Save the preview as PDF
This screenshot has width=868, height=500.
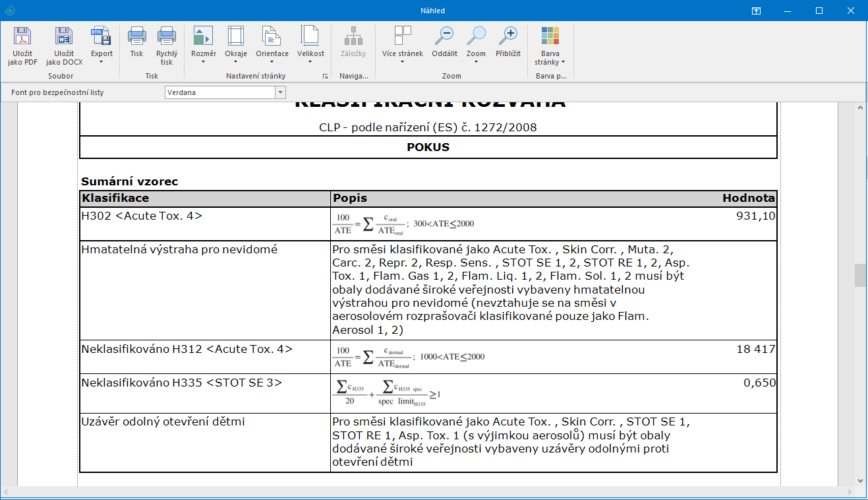22,46
